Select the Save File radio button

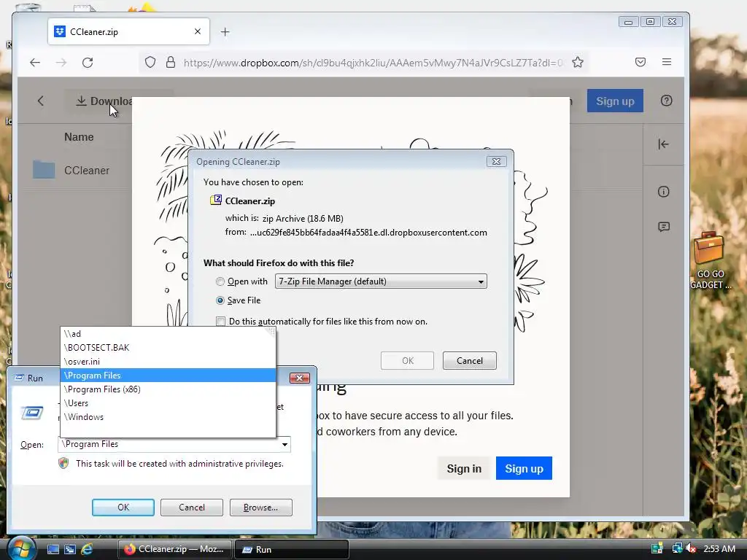click(220, 300)
